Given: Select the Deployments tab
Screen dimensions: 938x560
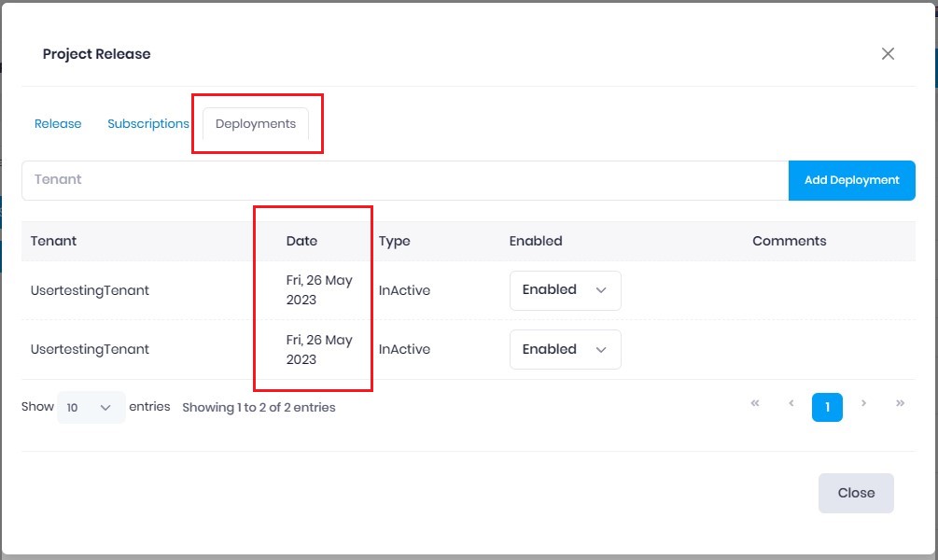Looking at the screenshot, I should 256,123.
